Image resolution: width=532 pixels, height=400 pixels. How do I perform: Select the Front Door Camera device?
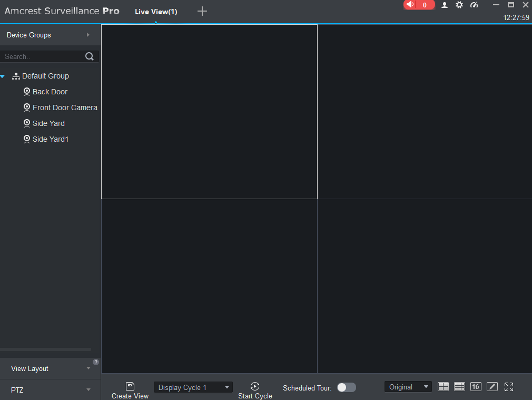tap(64, 108)
